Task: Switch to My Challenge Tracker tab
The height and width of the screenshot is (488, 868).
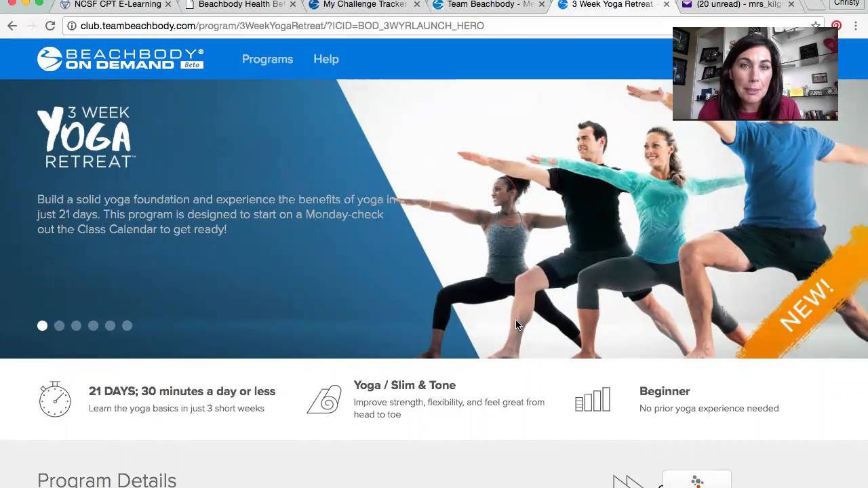Action: coord(364,5)
